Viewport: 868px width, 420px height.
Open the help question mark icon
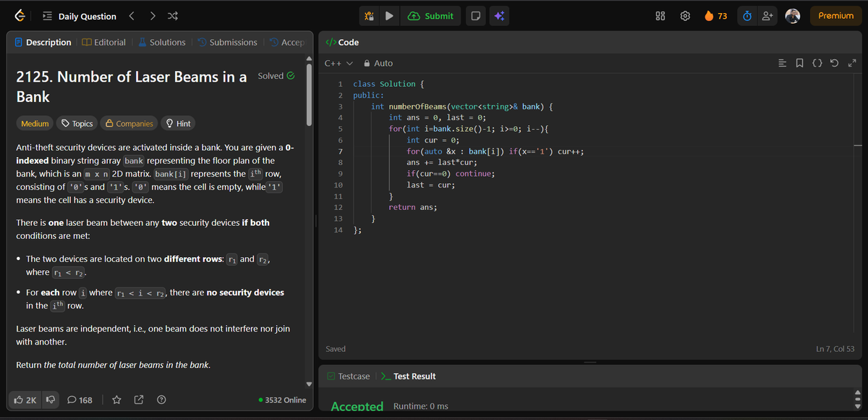tap(161, 400)
